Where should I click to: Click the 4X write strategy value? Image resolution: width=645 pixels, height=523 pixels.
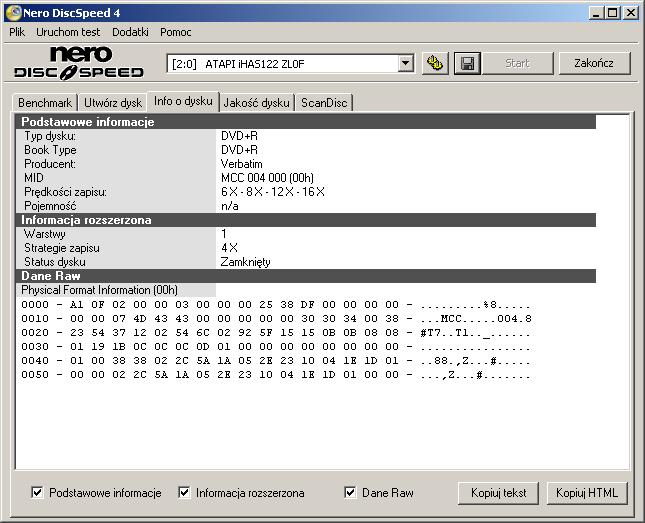tap(230, 248)
